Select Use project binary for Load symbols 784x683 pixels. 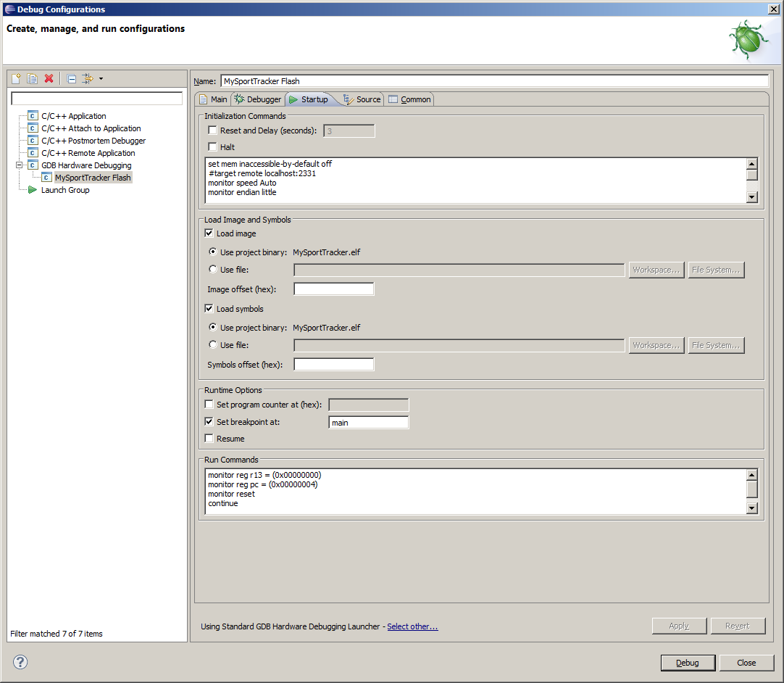(213, 327)
